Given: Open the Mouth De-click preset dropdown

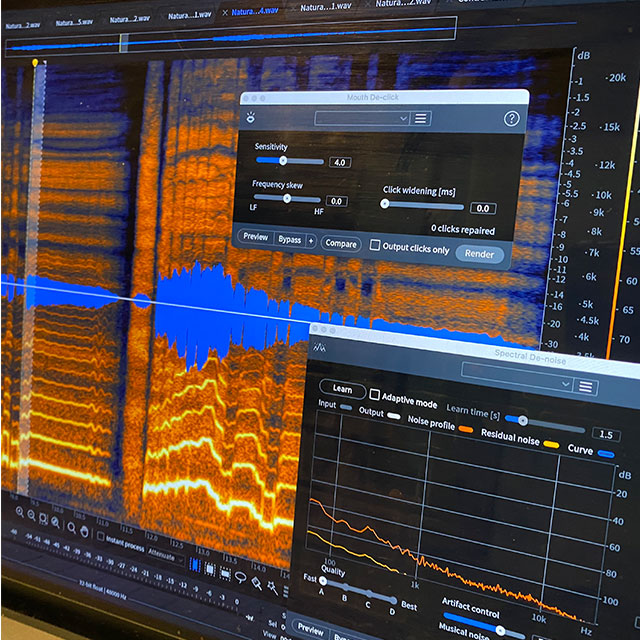Looking at the screenshot, I should pos(362,118).
